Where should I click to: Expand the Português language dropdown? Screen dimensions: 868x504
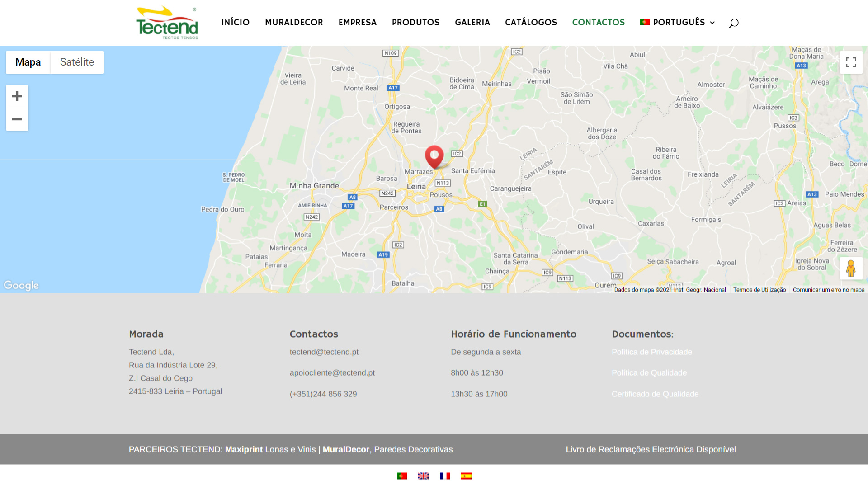[x=677, y=23]
